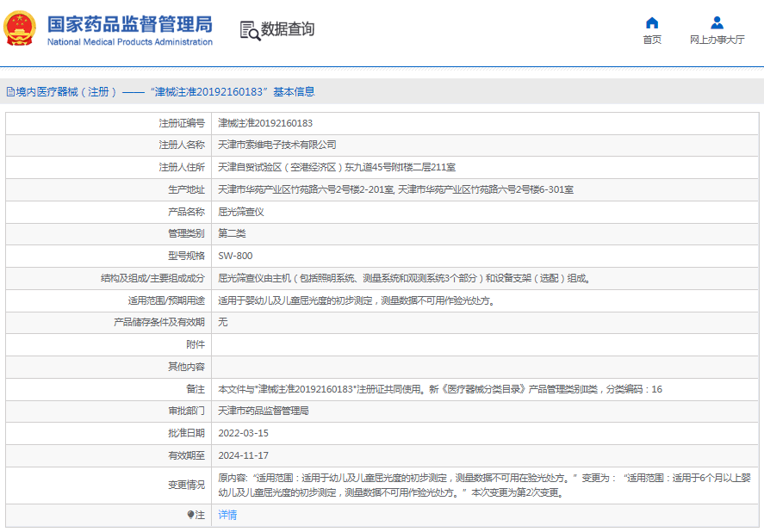
Task: Open the 详情 link
Action: click(227, 515)
